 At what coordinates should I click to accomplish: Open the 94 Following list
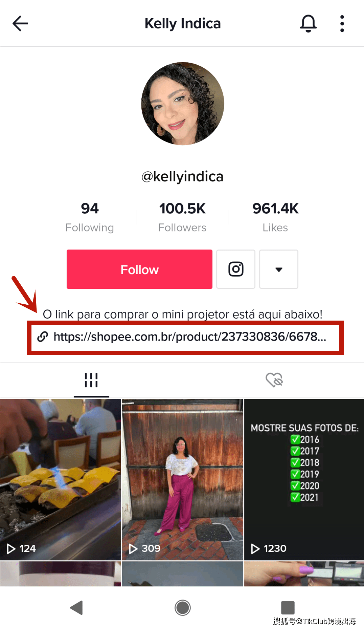click(90, 217)
